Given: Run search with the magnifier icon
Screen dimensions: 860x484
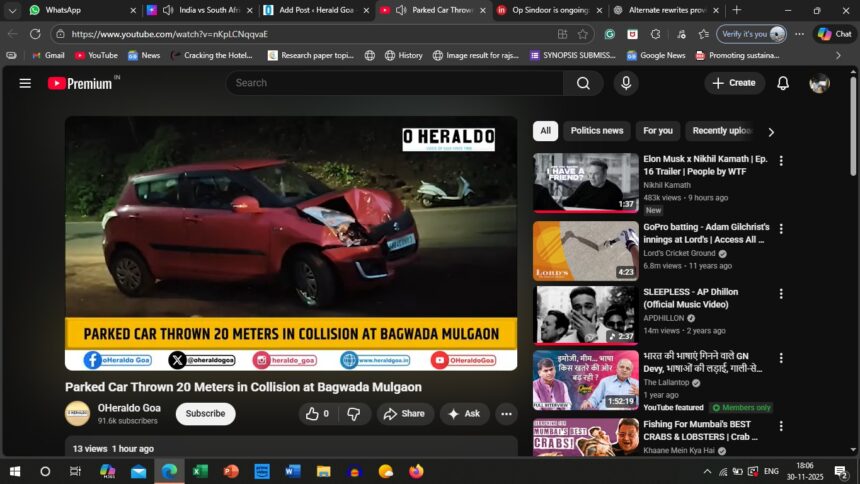Looking at the screenshot, I should coord(583,83).
